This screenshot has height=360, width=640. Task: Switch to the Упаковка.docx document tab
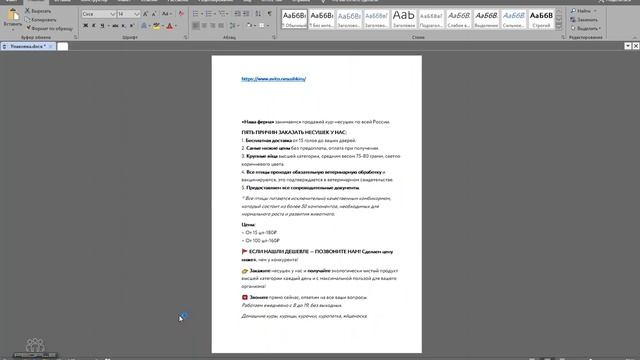coord(28,46)
